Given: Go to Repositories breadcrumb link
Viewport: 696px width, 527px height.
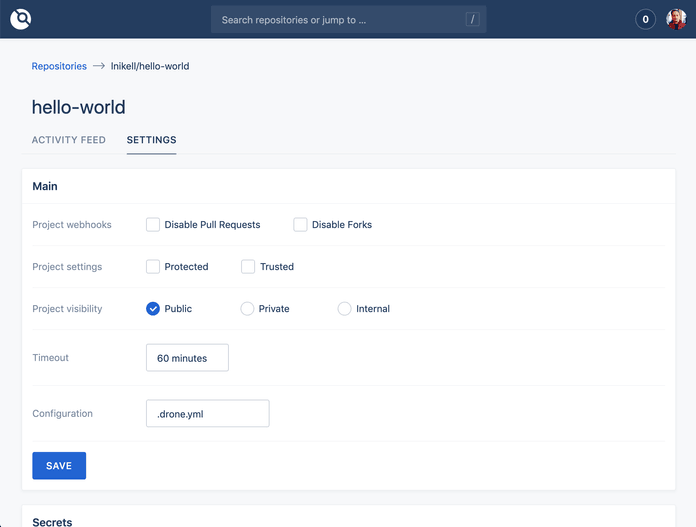Looking at the screenshot, I should point(59,66).
